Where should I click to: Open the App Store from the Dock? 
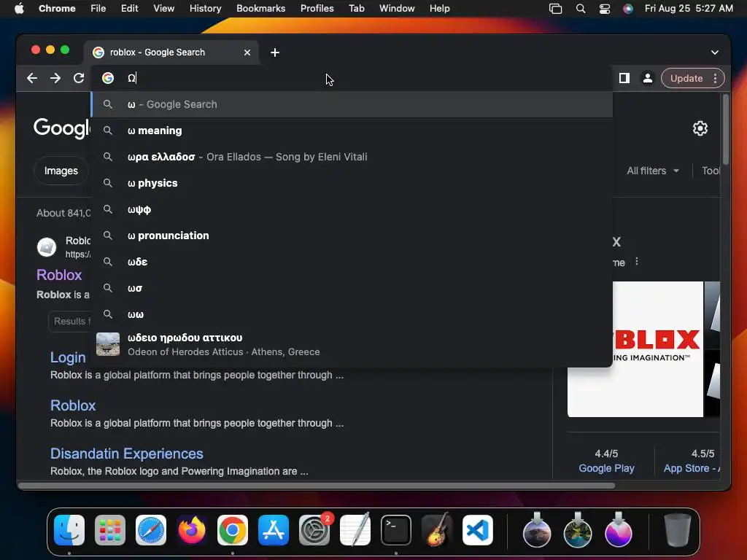coord(274,530)
